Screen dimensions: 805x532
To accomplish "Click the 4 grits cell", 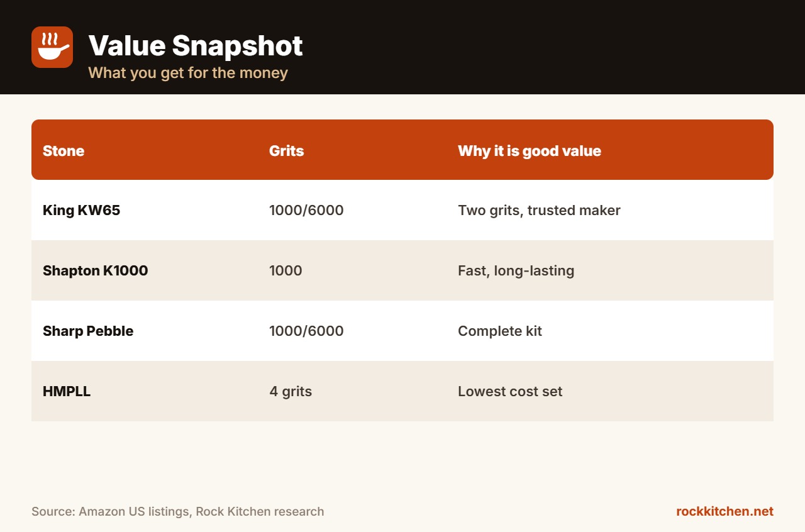I will coord(291,391).
